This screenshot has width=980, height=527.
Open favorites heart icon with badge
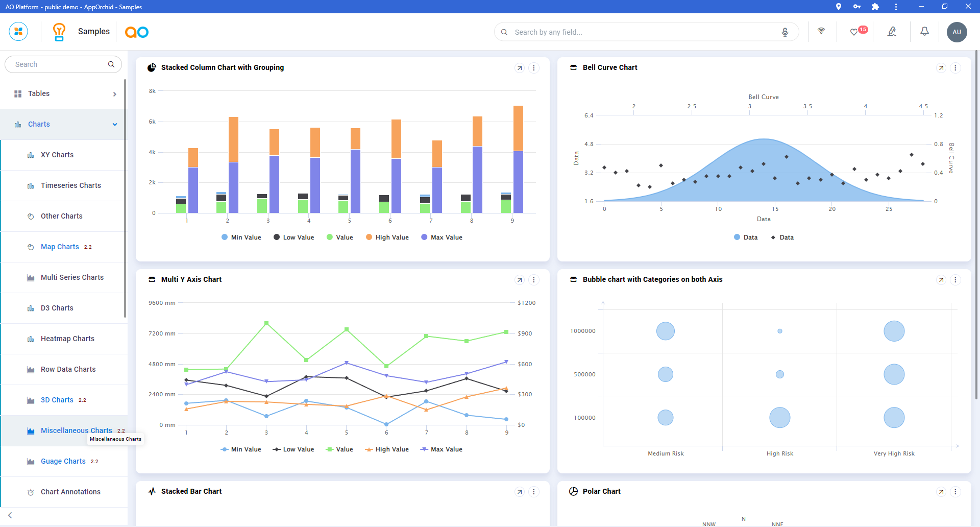tap(854, 32)
